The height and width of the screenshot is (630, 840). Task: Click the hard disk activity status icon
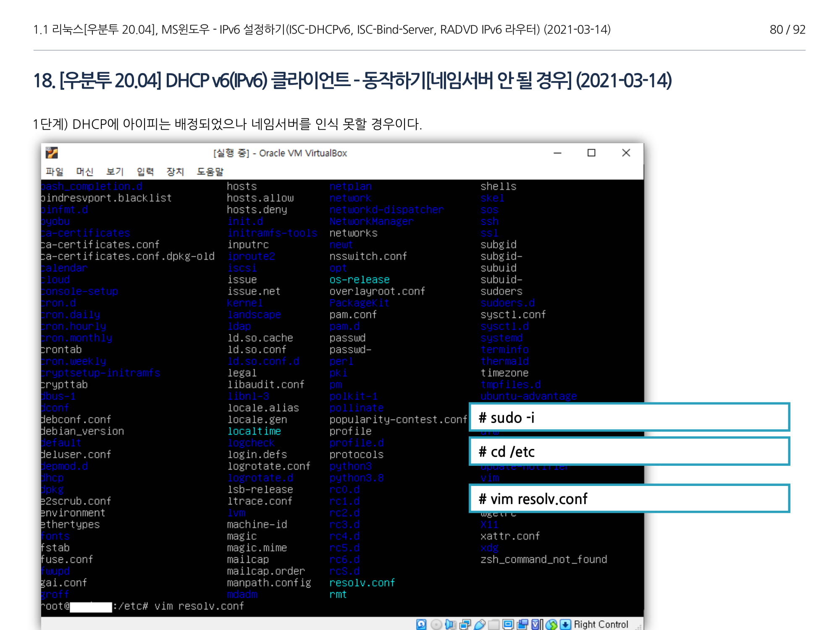tap(421, 625)
